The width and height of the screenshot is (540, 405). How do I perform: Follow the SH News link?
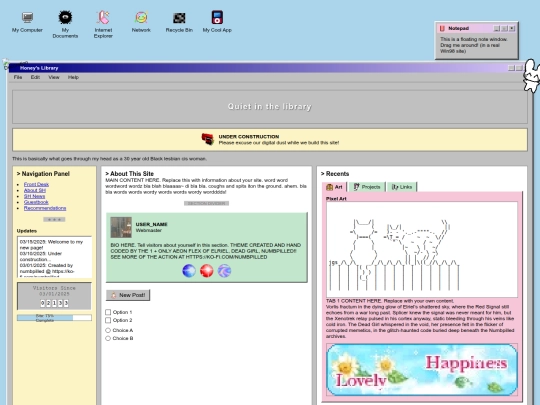click(x=34, y=196)
